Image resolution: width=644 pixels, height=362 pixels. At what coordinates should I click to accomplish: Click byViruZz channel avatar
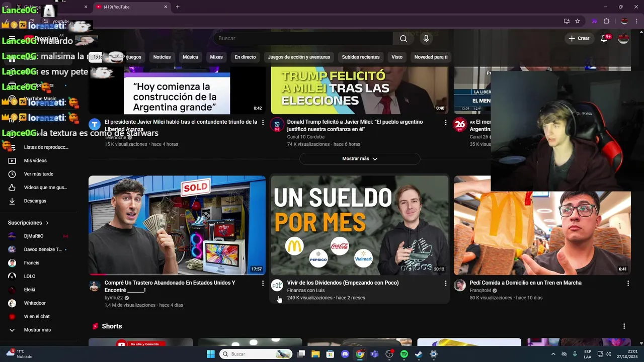pos(95,286)
